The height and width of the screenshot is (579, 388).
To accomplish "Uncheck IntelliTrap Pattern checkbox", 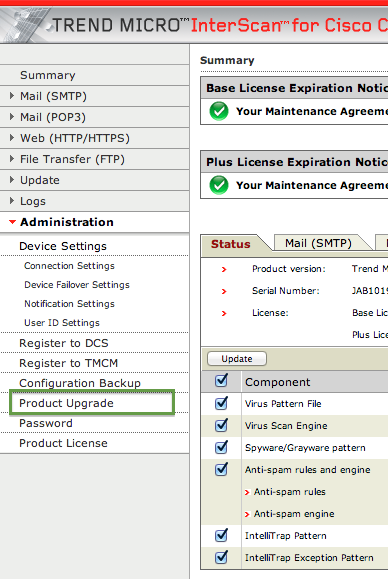I will tap(222, 535).
